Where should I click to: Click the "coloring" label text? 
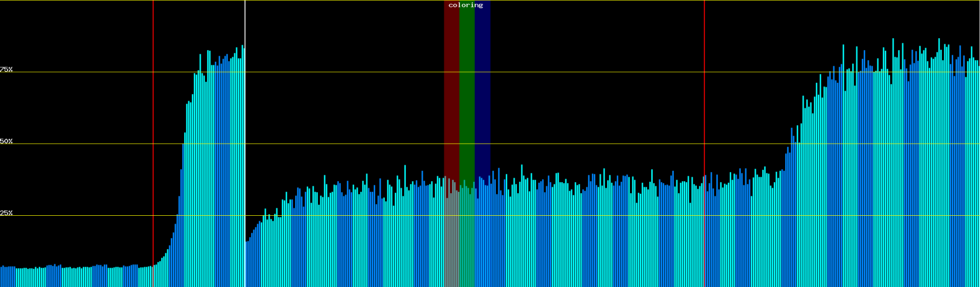[x=466, y=5]
